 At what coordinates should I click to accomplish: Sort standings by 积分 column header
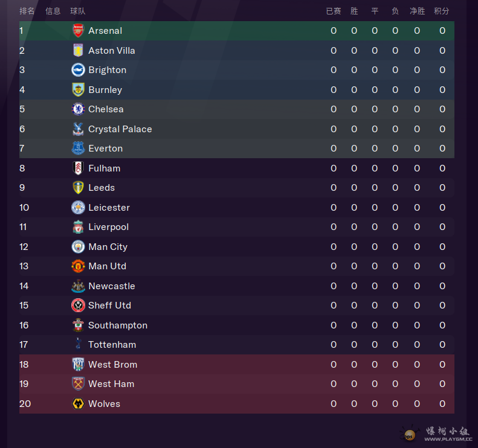[442, 11]
